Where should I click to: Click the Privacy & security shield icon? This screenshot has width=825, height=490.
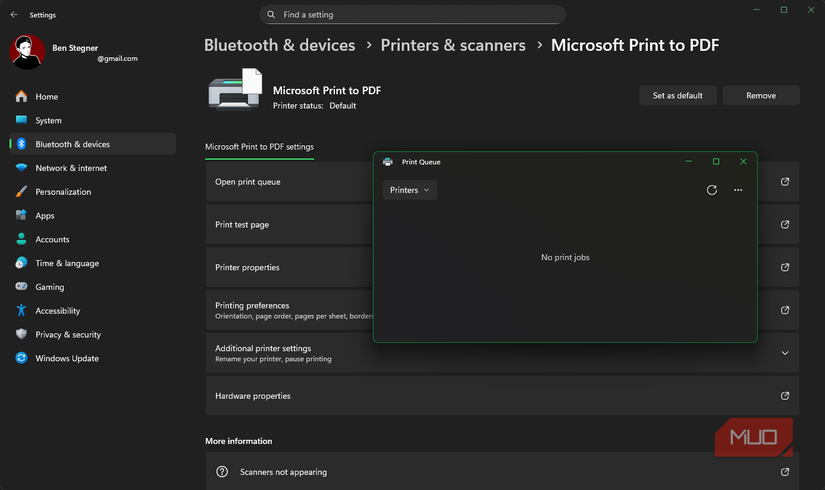pyautogui.click(x=21, y=334)
